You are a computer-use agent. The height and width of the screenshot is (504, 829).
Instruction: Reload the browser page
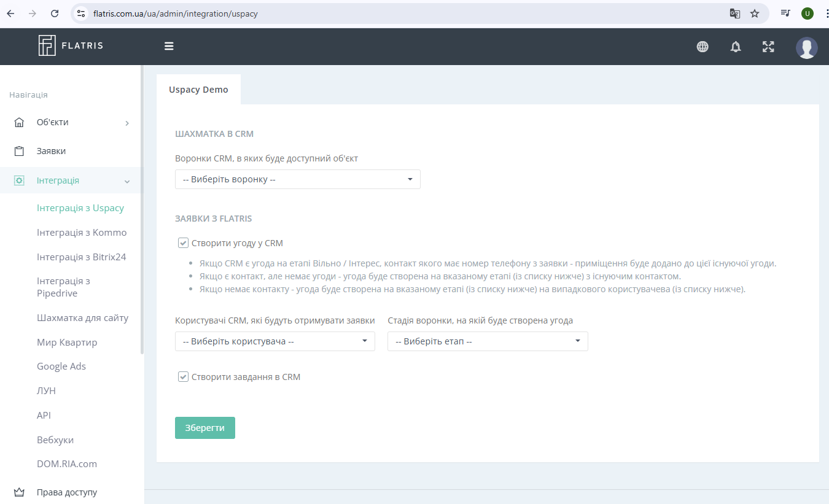(x=55, y=13)
